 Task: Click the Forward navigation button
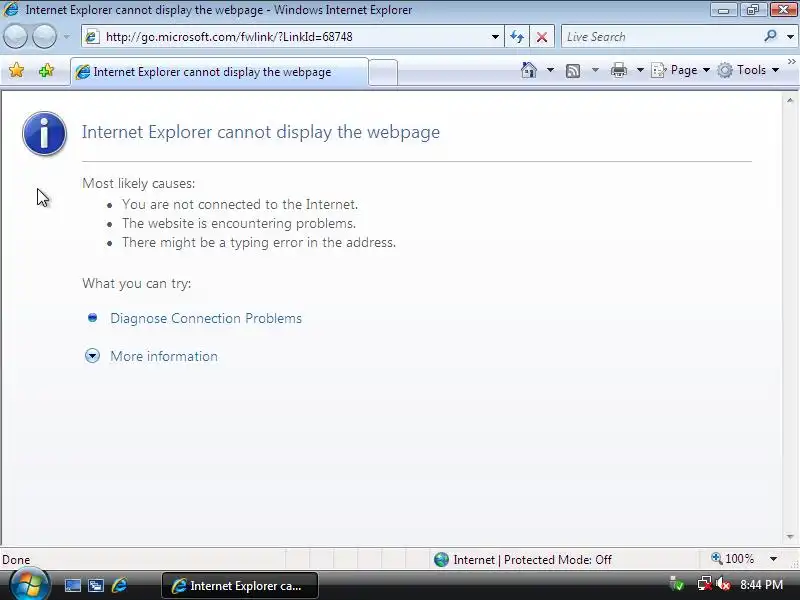(44, 37)
